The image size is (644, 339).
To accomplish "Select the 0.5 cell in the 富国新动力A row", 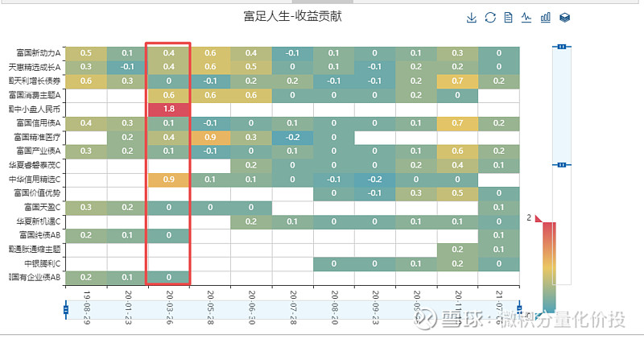I will click(x=86, y=53).
